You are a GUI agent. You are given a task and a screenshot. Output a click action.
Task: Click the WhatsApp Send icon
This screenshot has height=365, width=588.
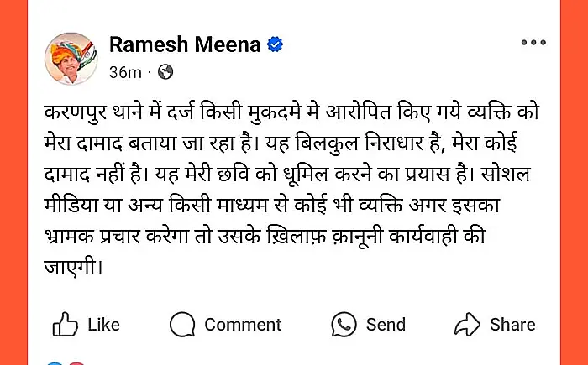344,324
